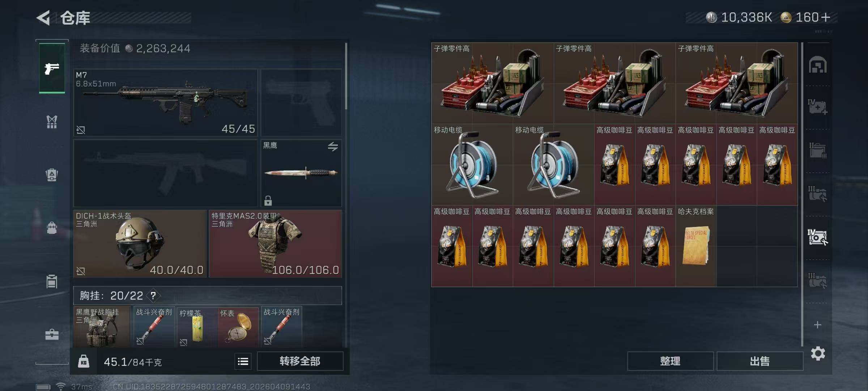Toggle the lock icon under the 黑鹰 knife
868x391 pixels.
(268, 200)
